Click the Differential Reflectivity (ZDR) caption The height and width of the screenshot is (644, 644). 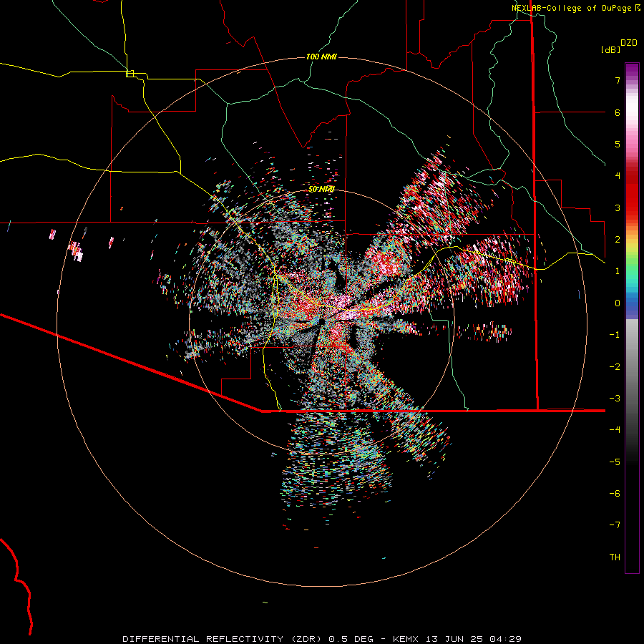pyautogui.click(x=225, y=639)
